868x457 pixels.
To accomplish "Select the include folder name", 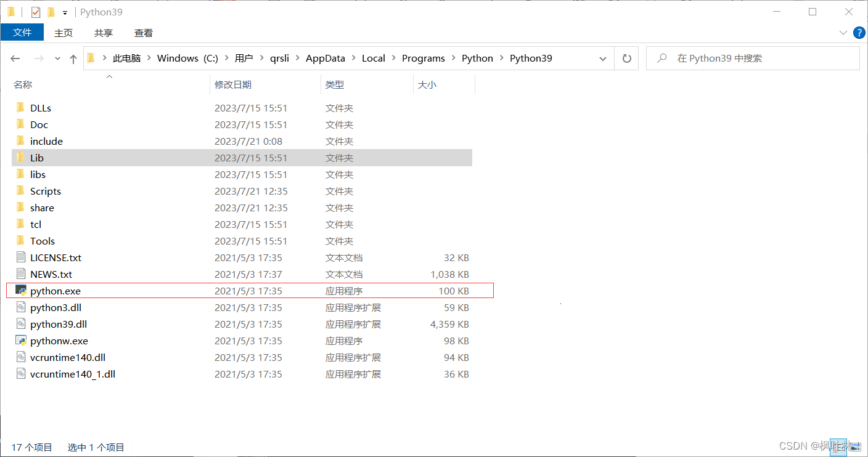I will (x=46, y=141).
